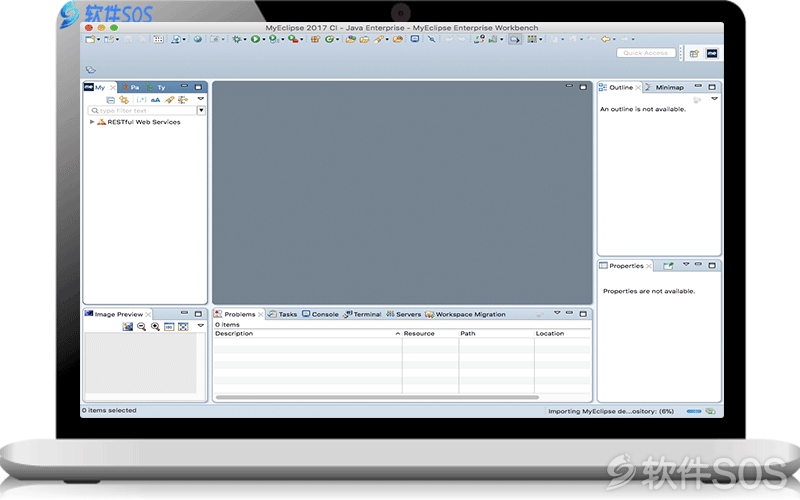Open the New Class dropdown arrow

338,40
